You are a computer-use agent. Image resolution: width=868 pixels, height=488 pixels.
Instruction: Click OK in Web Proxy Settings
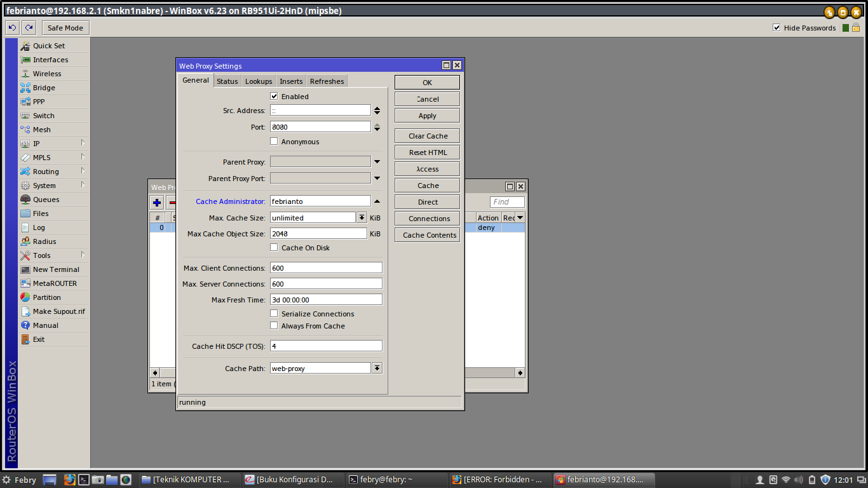[x=427, y=83]
